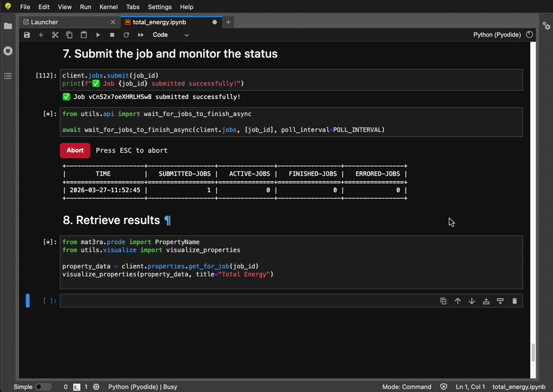Click the Mode: Command status text

(406, 386)
